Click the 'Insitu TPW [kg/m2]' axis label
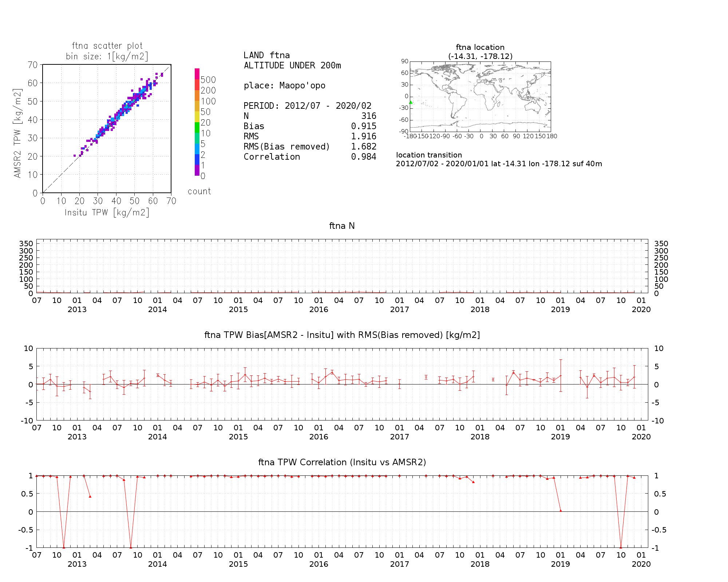This screenshot has height=582, width=728. (107, 212)
